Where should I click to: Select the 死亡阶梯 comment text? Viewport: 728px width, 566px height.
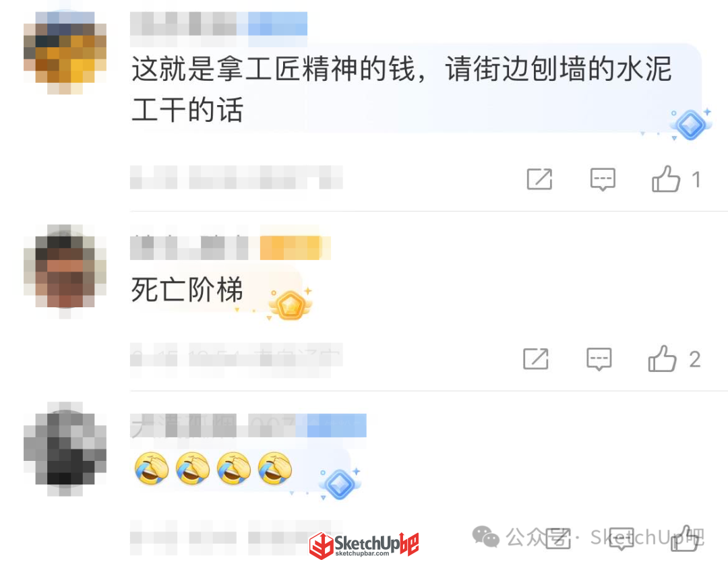(x=187, y=290)
